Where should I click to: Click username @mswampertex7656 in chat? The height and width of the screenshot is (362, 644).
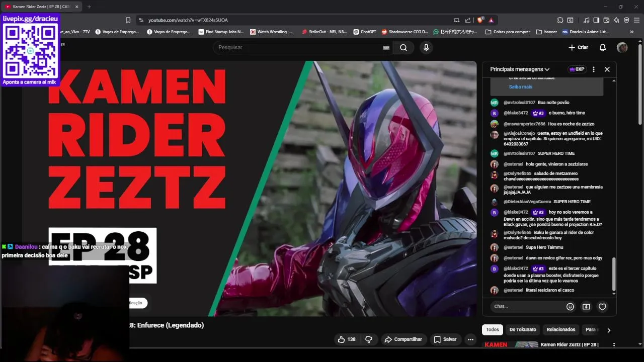pyautogui.click(x=524, y=124)
